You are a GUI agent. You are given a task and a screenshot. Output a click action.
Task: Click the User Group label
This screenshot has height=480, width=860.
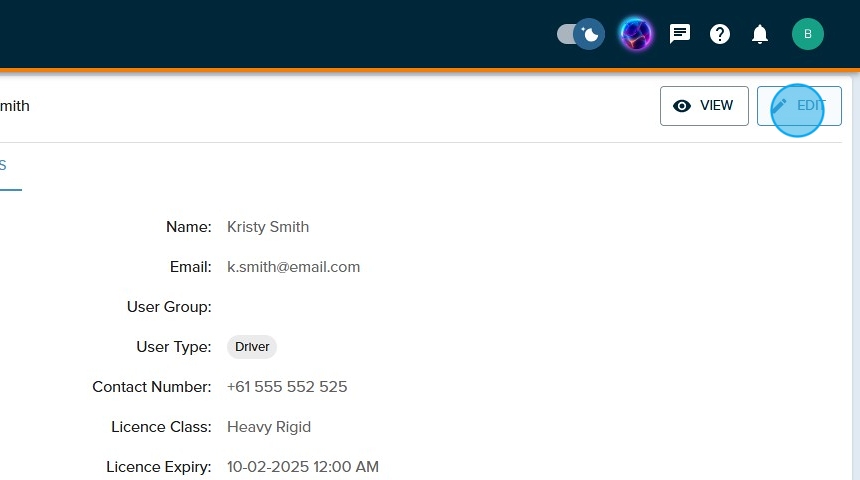(169, 307)
